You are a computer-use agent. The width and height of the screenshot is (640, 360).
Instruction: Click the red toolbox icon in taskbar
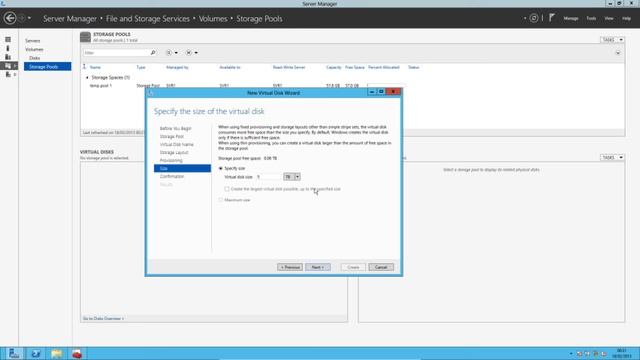click(77, 353)
